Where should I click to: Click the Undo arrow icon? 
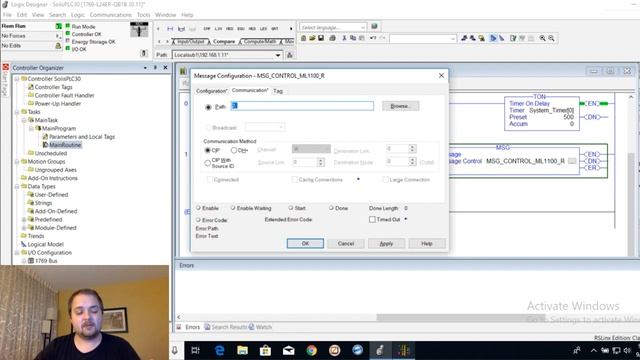(373, 38)
